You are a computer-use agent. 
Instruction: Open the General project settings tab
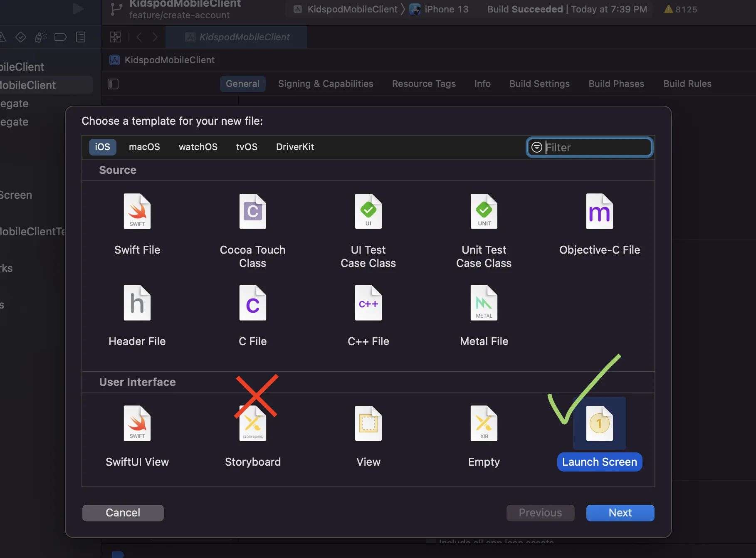pyautogui.click(x=242, y=84)
